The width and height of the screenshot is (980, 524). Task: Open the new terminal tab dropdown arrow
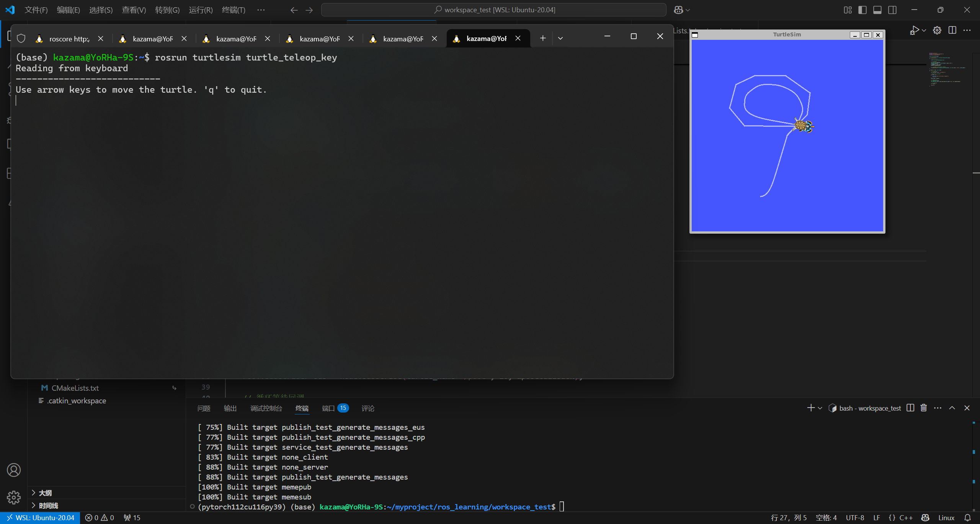click(x=560, y=38)
